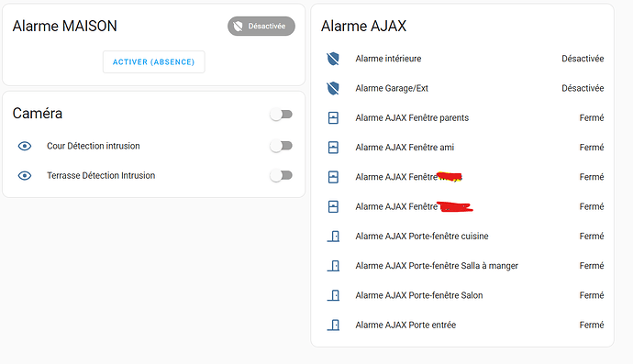Click the shield icon for Alarme intérieure
The image size is (633, 364).
333,59
